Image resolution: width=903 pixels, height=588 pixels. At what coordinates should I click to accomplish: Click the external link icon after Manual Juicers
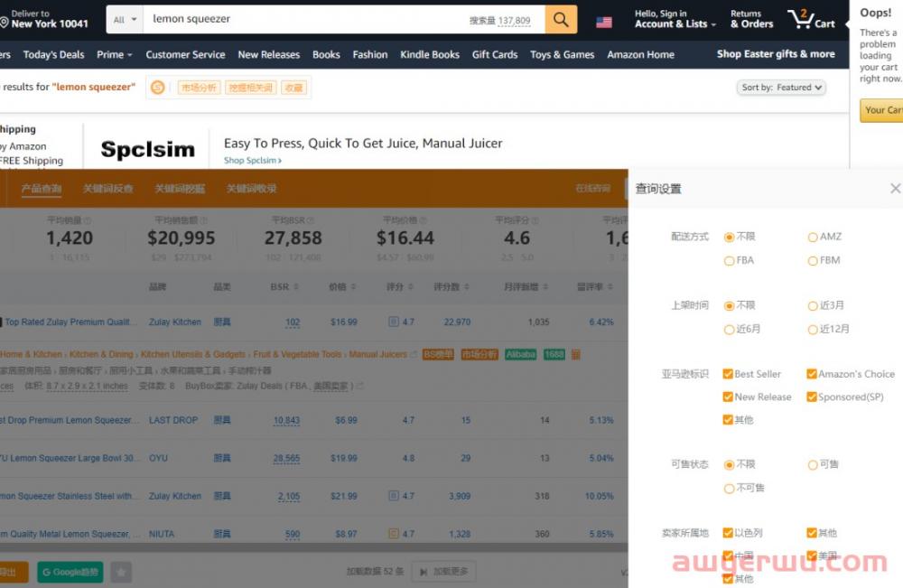pyautogui.click(x=414, y=355)
